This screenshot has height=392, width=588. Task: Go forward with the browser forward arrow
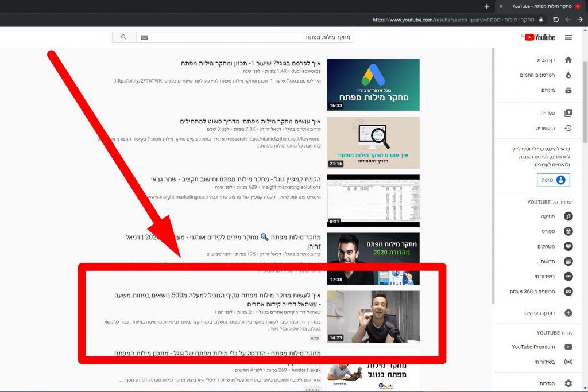[580, 20]
